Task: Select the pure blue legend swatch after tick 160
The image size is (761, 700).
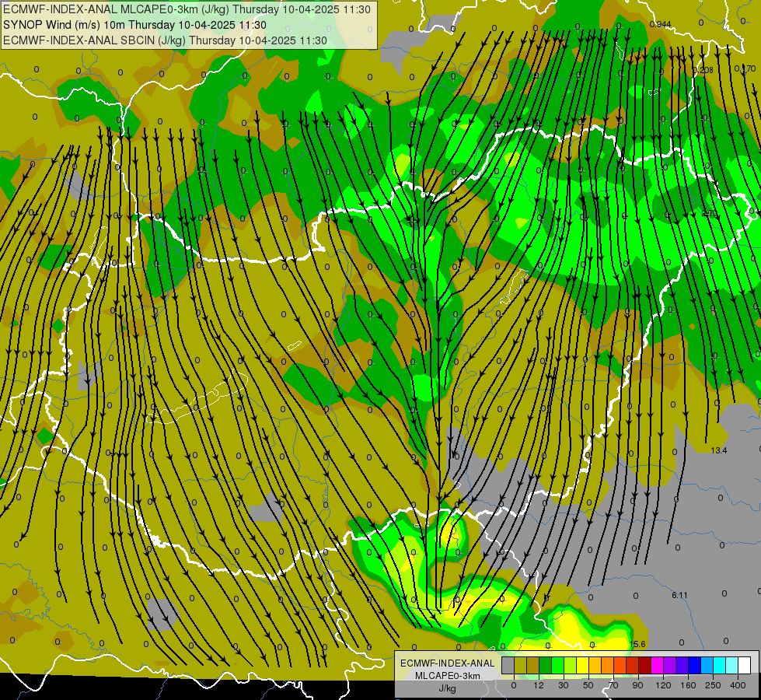Action: (x=694, y=665)
